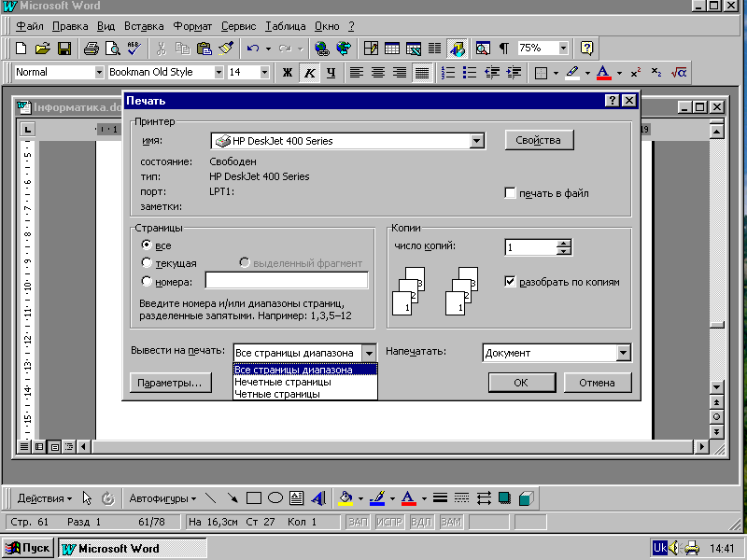Select the Oval drawing tool
Viewport: 747px width, 560px height.
click(275, 498)
